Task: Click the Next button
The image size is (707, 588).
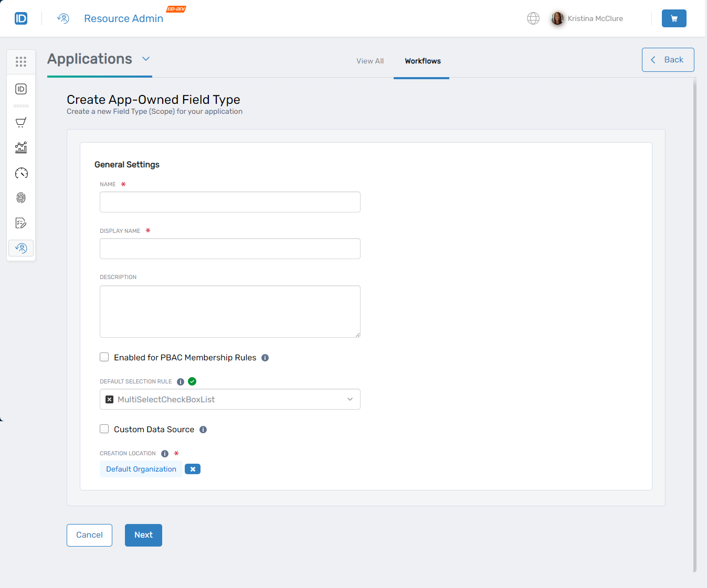Action: (143, 535)
